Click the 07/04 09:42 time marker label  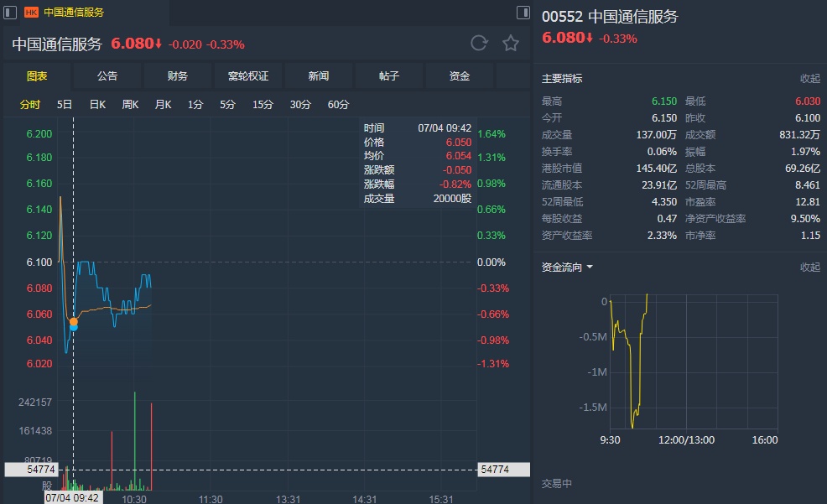pyautogui.click(x=73, y=497)
